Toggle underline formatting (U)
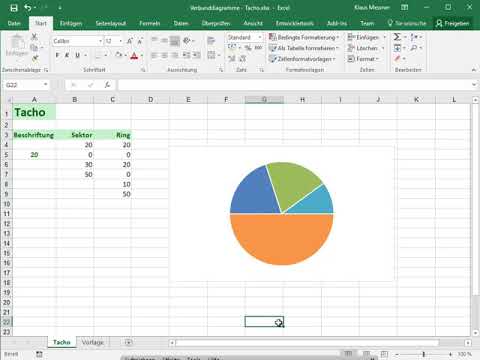This screenshot has width=480, height=360. coord(77,55)
